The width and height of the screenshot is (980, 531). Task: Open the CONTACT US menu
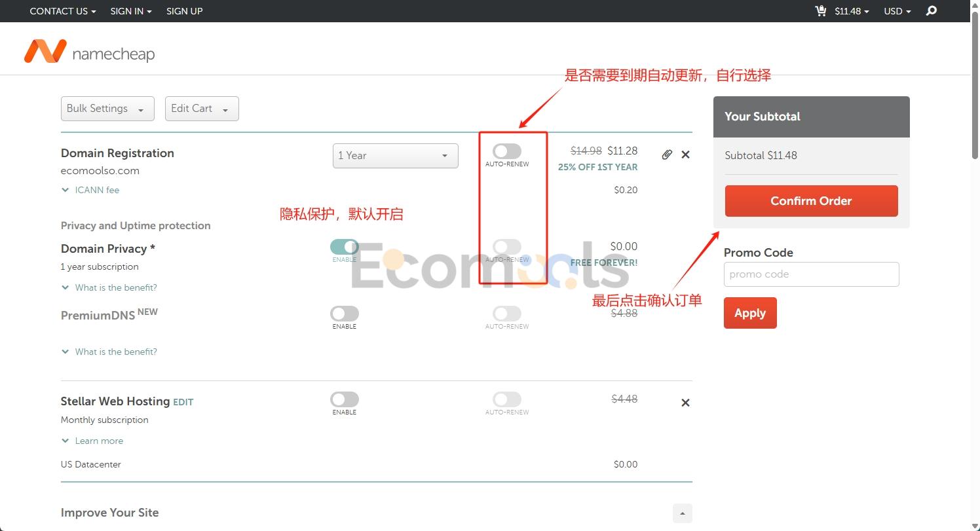coord(63,11)
